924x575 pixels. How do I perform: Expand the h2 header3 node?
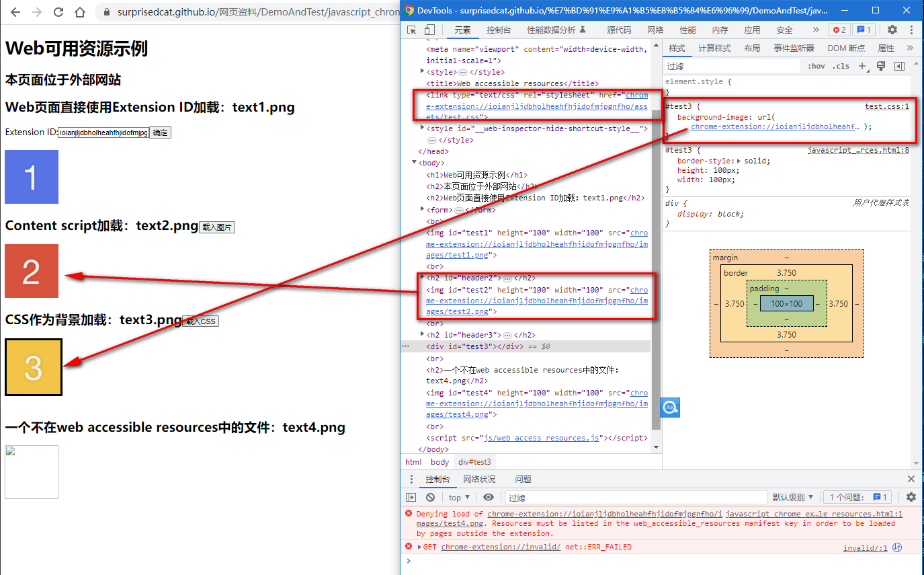422,334
